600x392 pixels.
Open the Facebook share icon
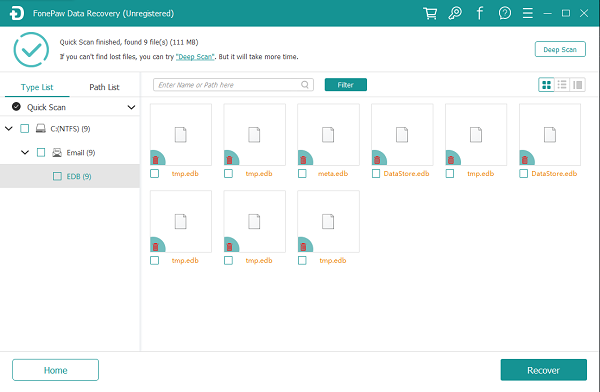[x=479, y=13]
